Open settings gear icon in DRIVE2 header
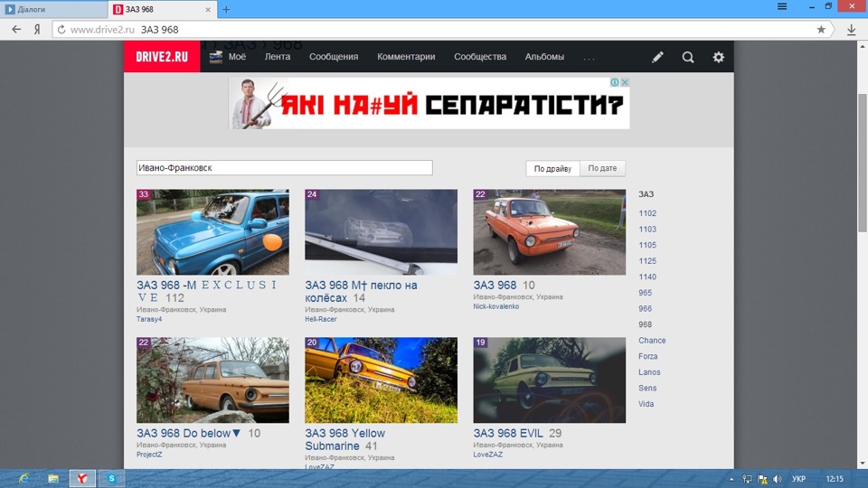This screenshot has height=488, width=868. [x=718, y=57]
